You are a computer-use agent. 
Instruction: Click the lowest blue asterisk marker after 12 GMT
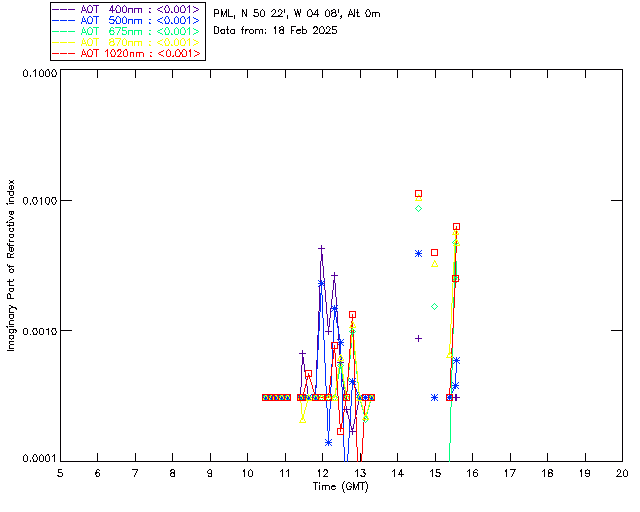[x=329, y=443]
